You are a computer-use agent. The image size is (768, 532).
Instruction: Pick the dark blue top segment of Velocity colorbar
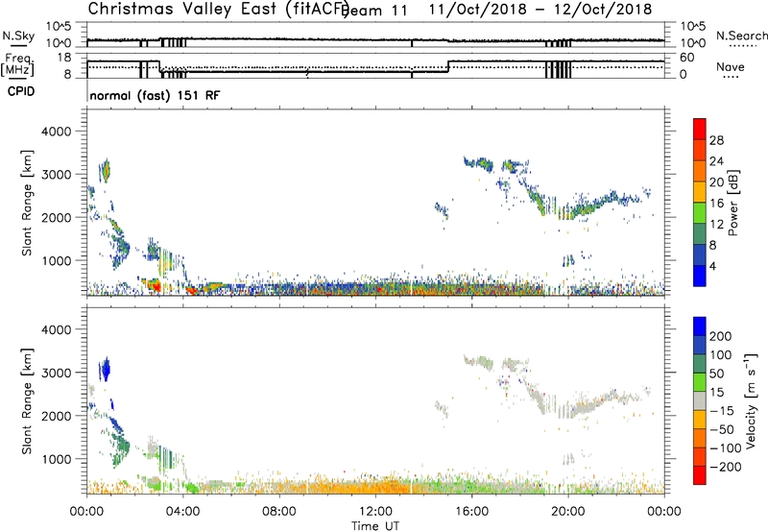tap(700, 326)
